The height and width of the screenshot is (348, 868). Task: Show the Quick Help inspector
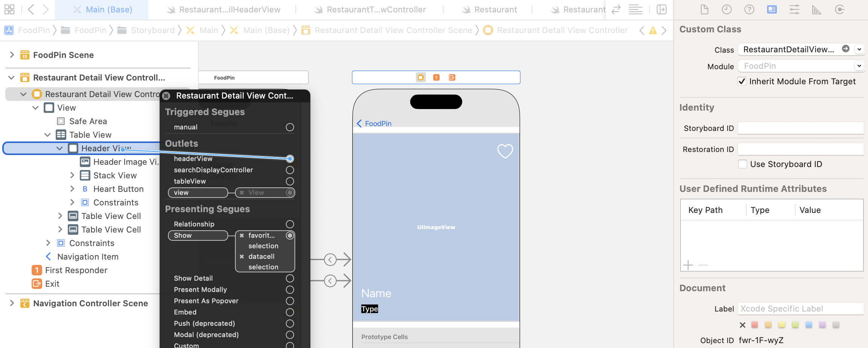click(749, 10)
